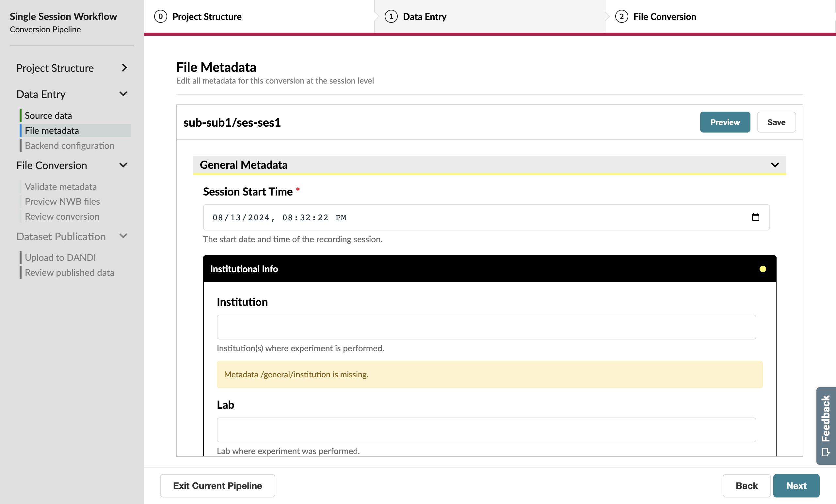The height and width of the screenshot is (504, 836).
Task: Click the feedback form icon below Feedback
Action: tap(826, 452)
